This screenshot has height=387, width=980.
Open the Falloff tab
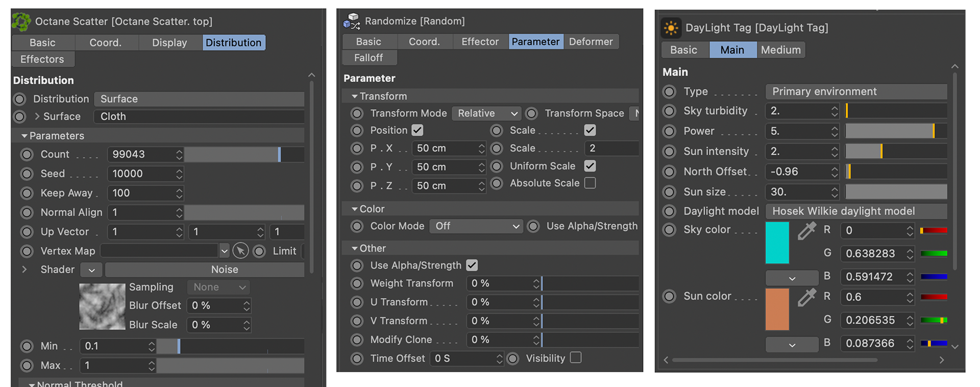pos(369,58)
